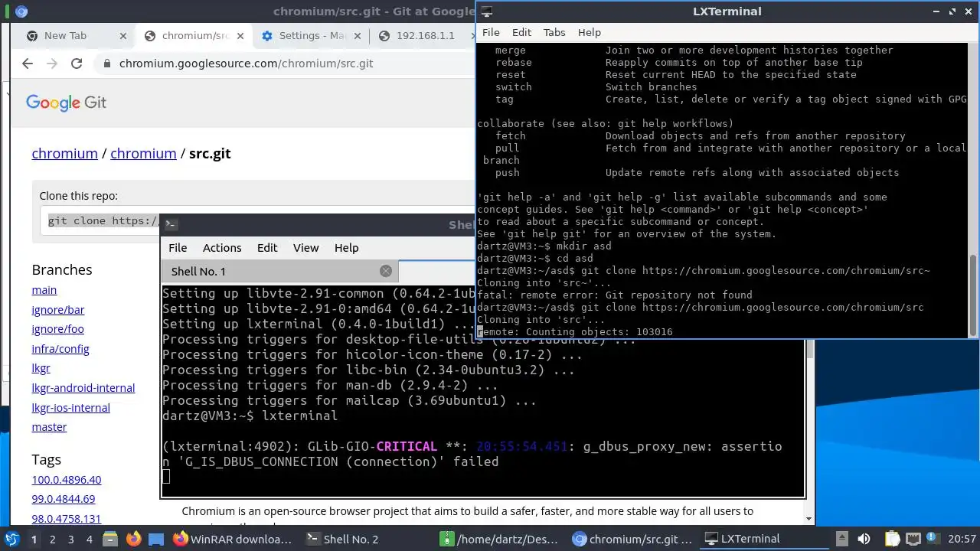Open the lkgr-ios-internal branch link
The image size is (980, 551).
[70, 408]
